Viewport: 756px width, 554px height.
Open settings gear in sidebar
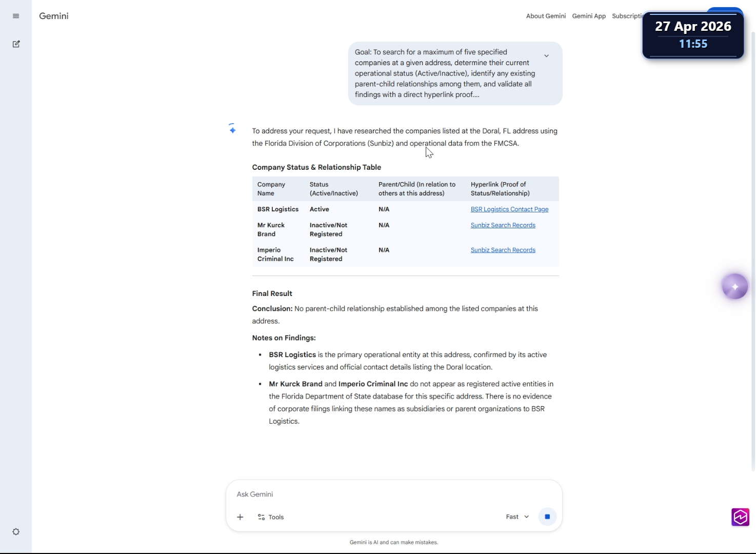coord(16,532)
